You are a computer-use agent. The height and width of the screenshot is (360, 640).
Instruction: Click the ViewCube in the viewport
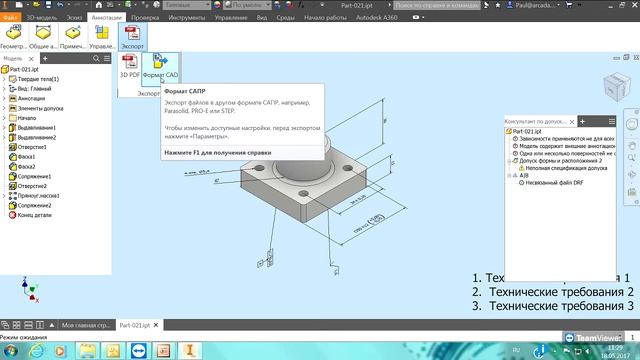[x=617, y=86]
